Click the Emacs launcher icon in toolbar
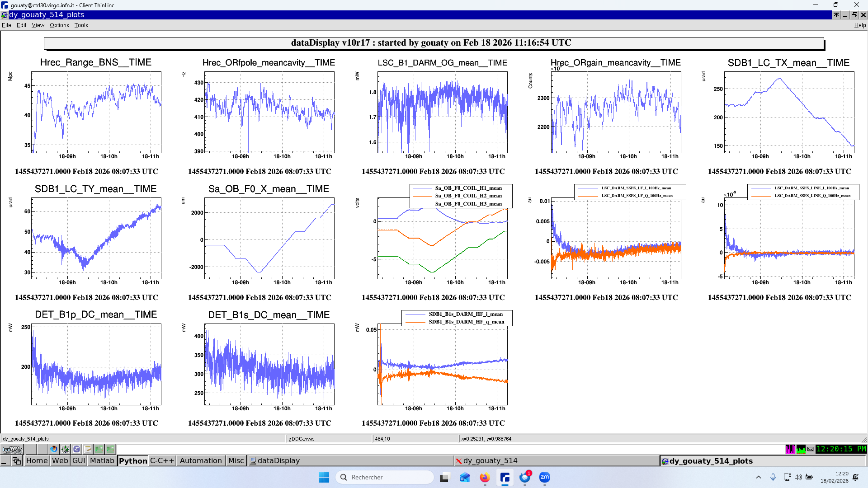Screen dimensions: 868x488 click(76, 449)
